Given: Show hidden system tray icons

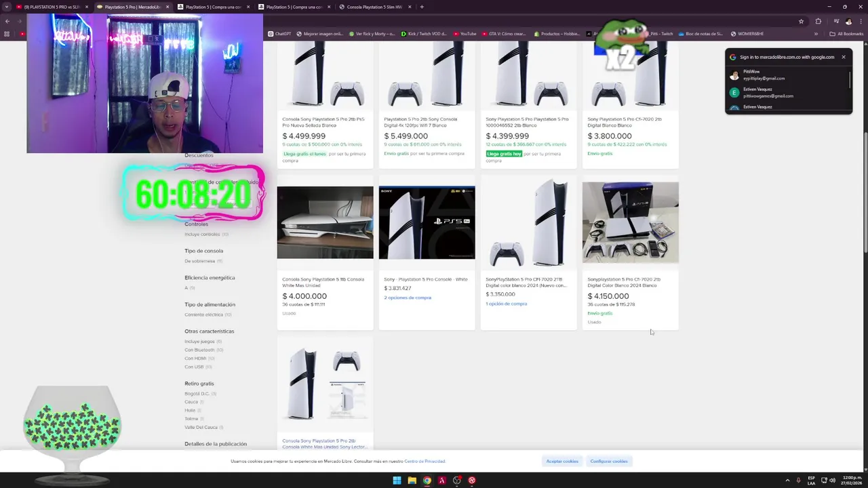Looking at the screenshot, I should pyautogui.click(x=787, y=481).
